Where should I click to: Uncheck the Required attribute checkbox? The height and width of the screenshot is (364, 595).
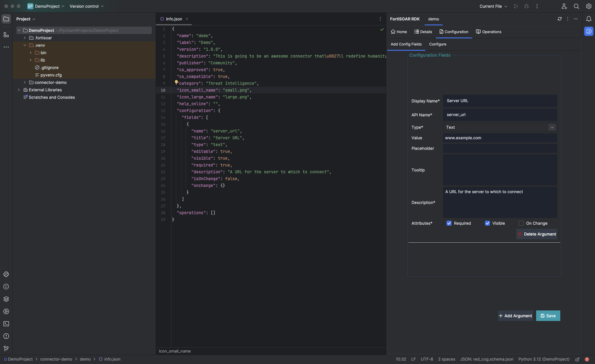pos(449,223)
